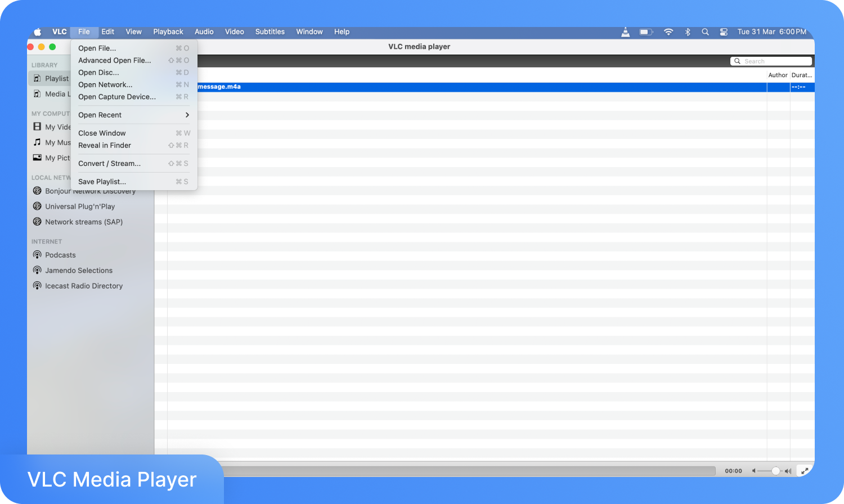Click the Bluetooth status icon
Image resolution: width=844 pixels, height=504 pixels.
[x=688, y=32]
